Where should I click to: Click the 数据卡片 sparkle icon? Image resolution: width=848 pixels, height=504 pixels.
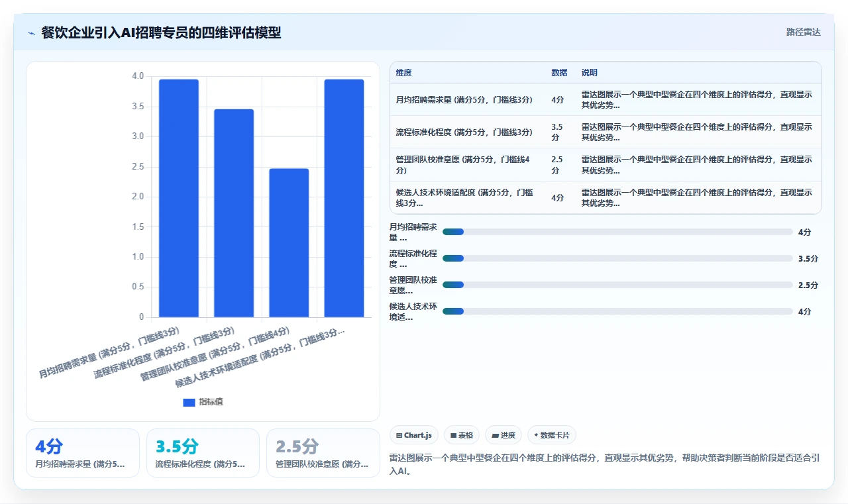pos(536,435)
